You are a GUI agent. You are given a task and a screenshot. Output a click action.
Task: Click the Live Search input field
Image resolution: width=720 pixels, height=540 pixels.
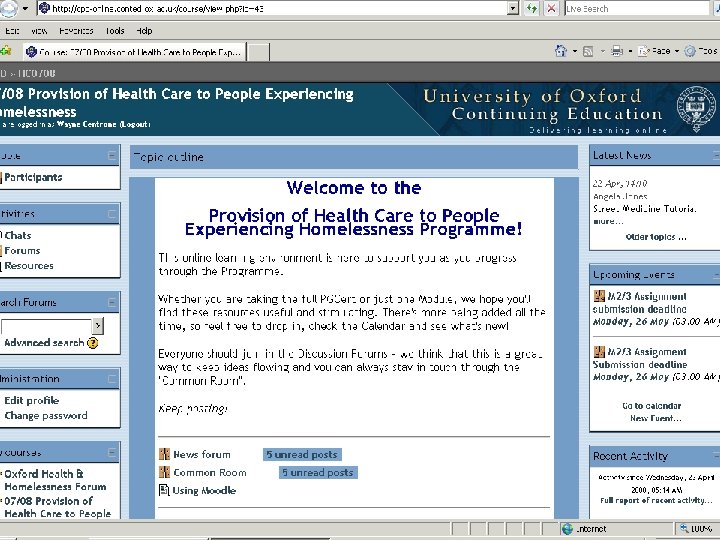click(637, 8)
